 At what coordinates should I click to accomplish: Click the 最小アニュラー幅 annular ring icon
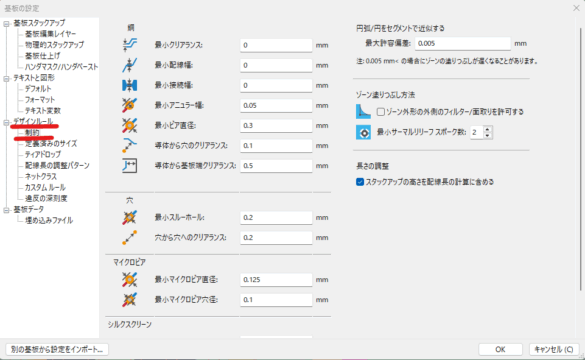tap(129, 105)
